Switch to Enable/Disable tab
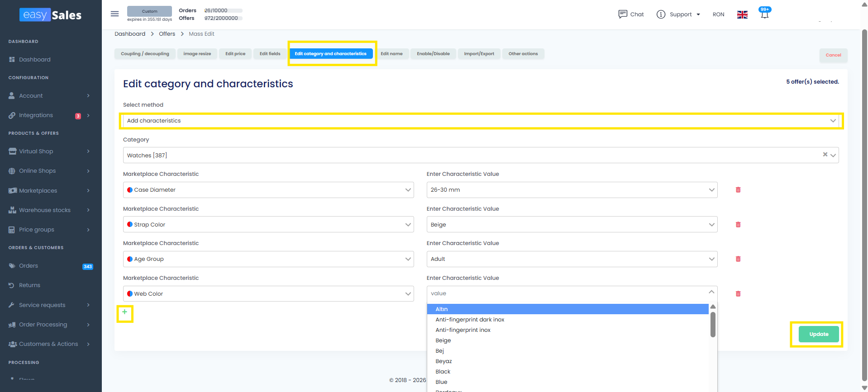This screenshot has width=868, height=392. click(x=433, y=54)
